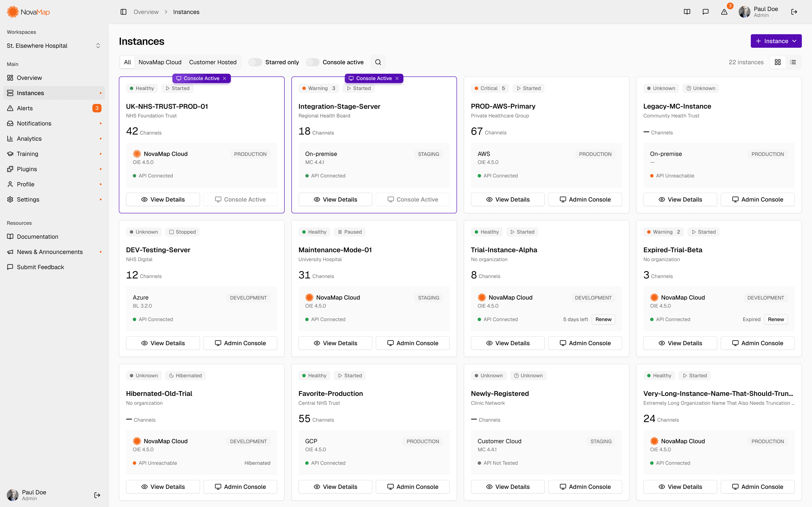The width and height of the screenshot is (812, 507).
Task: Select the Plugins icon in the sidebar
Action: 10,169
